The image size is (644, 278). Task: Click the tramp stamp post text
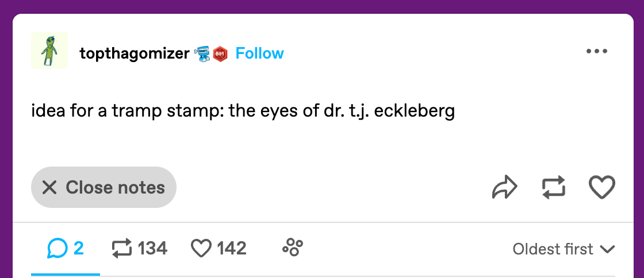coord(243,111)
